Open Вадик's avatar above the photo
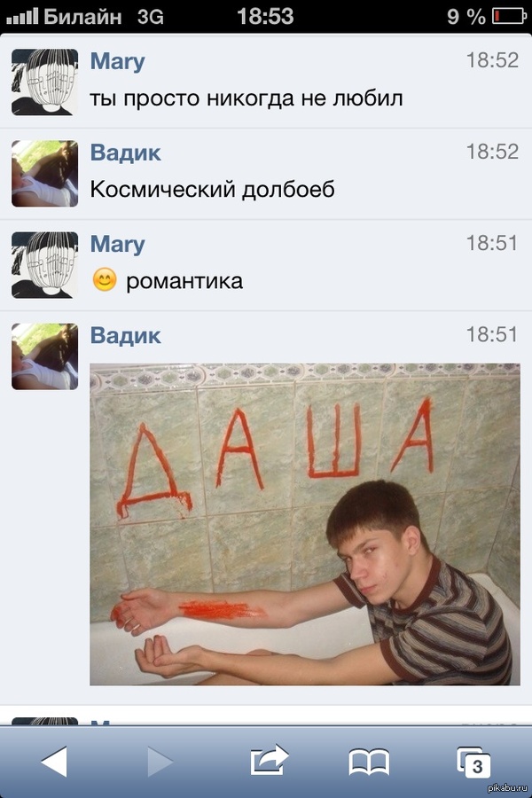Image resolution: width=532 pixels, height=798 pixels. (45, 356)
